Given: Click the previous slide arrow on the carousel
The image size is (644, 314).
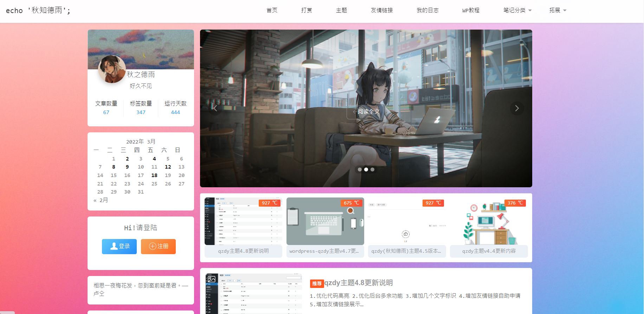Looking at the screenshot, I should pos(215,108).
